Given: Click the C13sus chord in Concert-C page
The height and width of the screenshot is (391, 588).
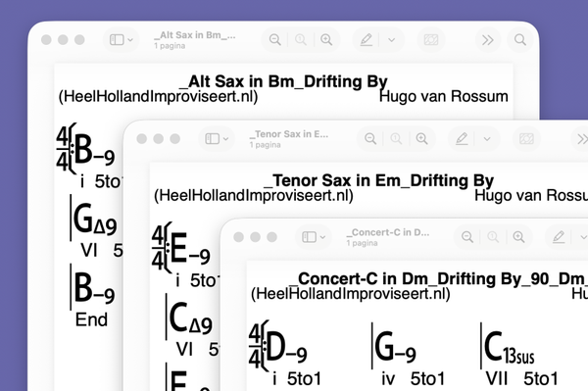Looking at the screenshot, I should (509, 347).
